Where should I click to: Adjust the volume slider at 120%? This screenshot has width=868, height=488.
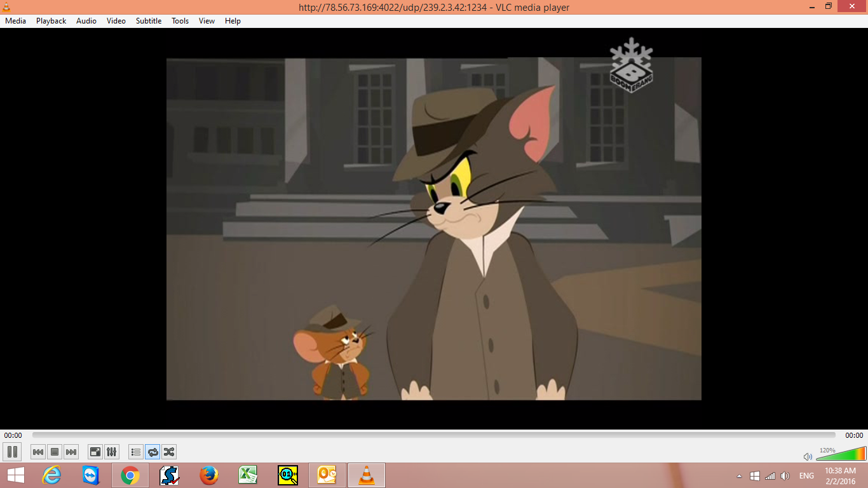coord(841,454)
